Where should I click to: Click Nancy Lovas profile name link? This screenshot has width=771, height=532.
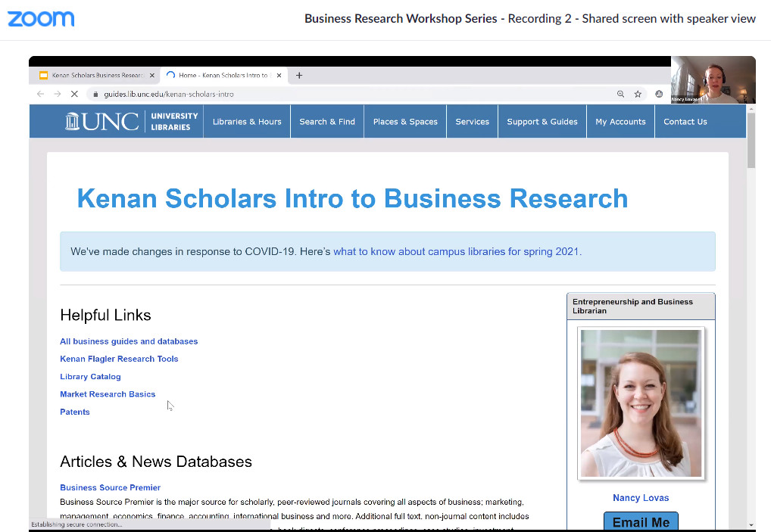(641, 498)
